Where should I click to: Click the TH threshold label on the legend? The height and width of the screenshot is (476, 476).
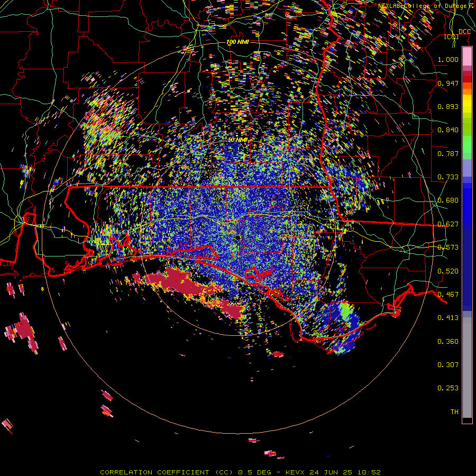[454, 412]
